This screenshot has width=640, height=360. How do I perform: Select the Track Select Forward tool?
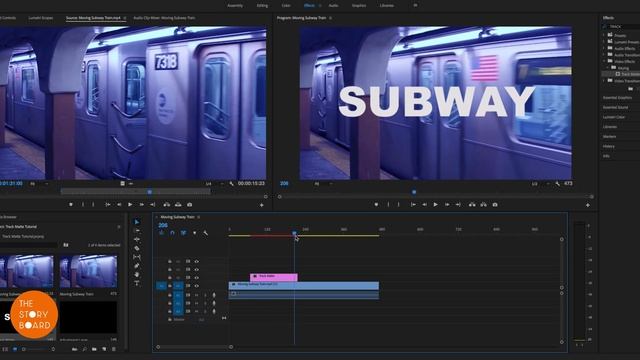(x=137, y=231)
